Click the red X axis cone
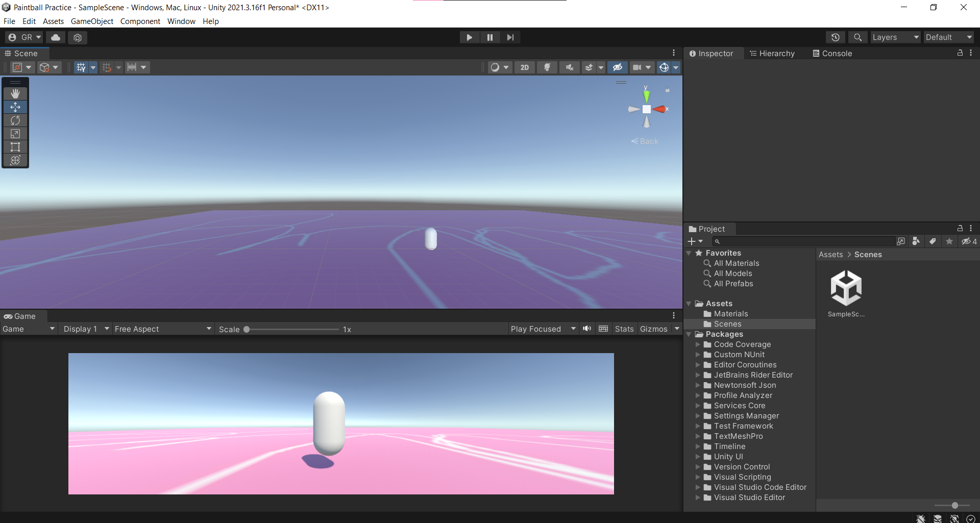This screenshot has height=523, width=980. 659,109
